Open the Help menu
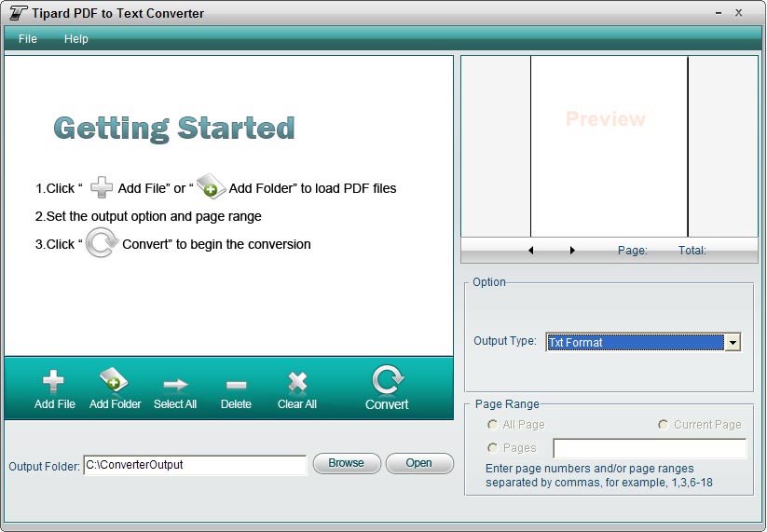 click(x=75, y=38)
